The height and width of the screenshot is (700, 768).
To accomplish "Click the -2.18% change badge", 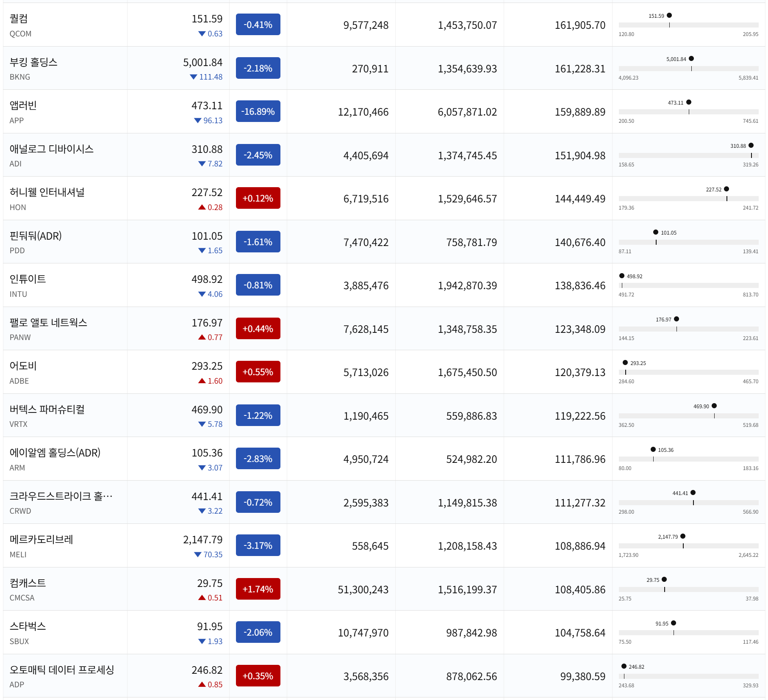I will click(258, 68).
